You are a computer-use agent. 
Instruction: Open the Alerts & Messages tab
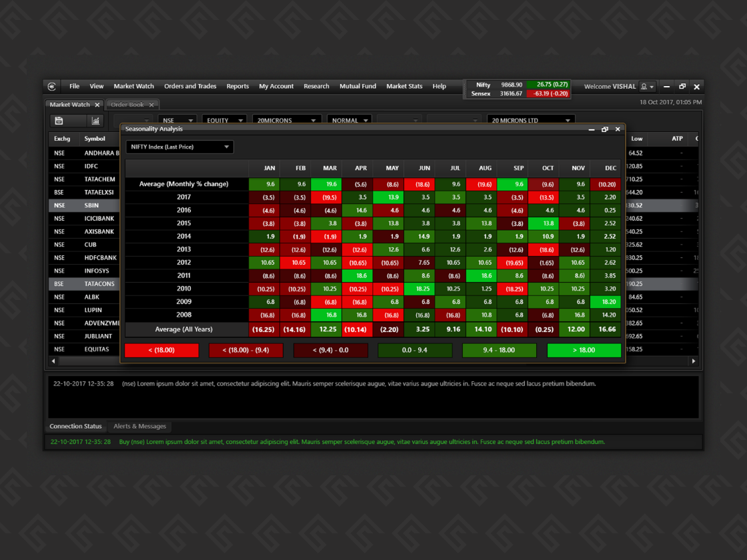(139, 426)
